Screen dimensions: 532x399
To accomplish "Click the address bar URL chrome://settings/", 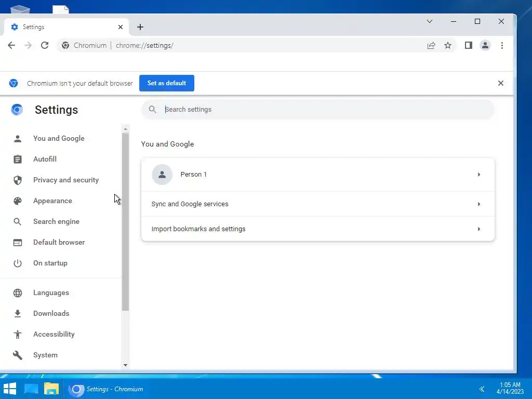I will [144, 46].
